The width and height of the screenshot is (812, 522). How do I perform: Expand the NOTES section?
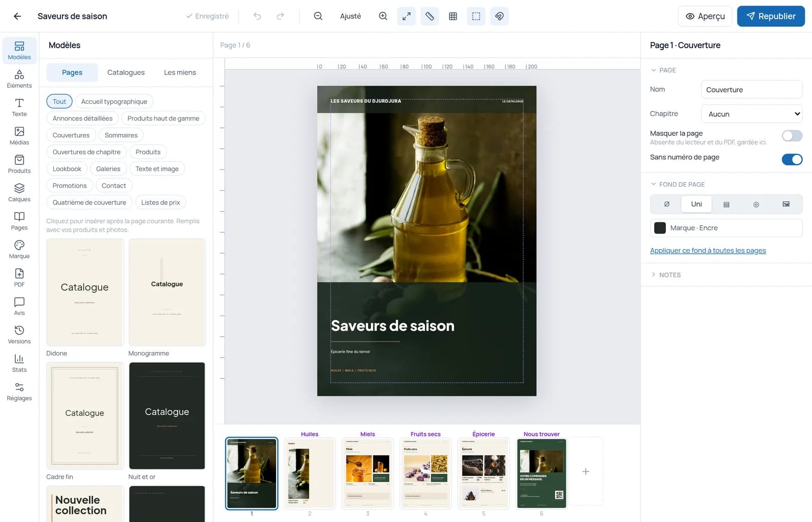(x=665, y=275)
